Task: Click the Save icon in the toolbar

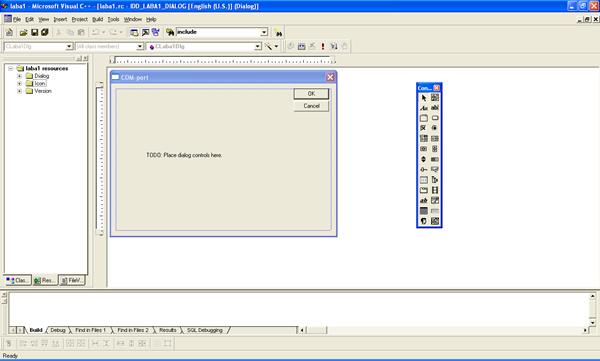Action: (x=34, y=33)
